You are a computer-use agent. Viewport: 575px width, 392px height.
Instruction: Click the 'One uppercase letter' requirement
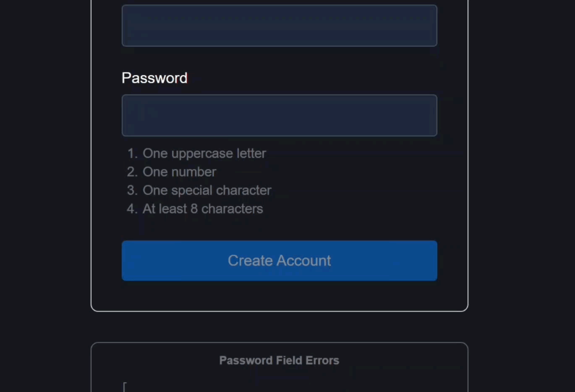(204, 153)
